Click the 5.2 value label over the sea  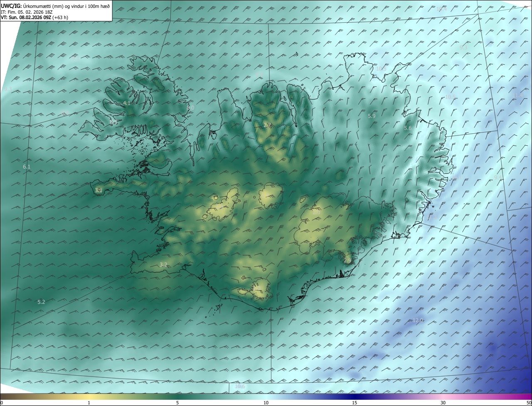coord(41,302)
